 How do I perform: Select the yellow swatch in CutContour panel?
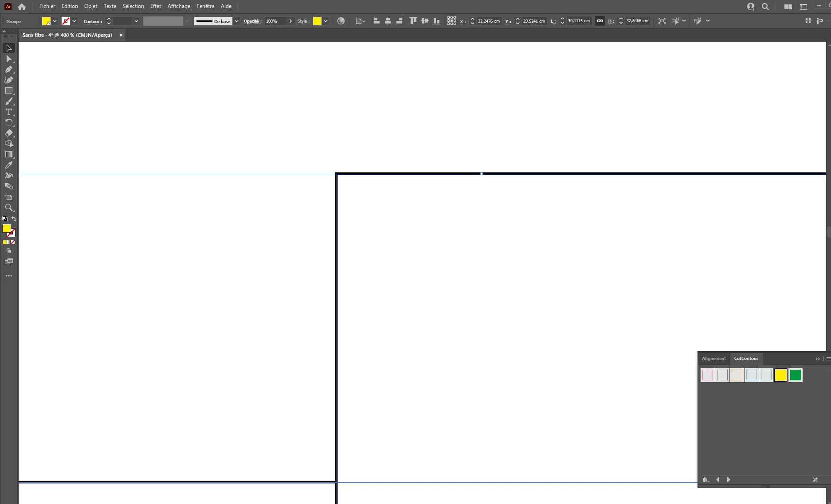[780, 375]
